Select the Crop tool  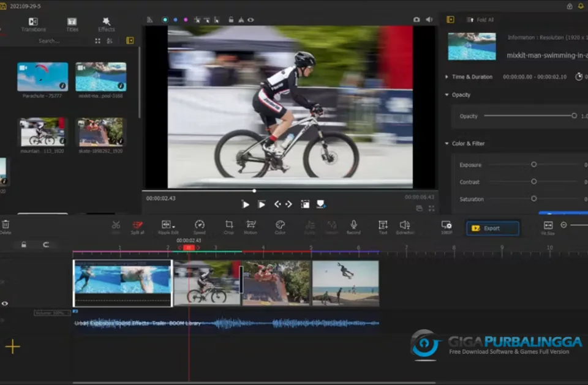click(x=228, y=227)
